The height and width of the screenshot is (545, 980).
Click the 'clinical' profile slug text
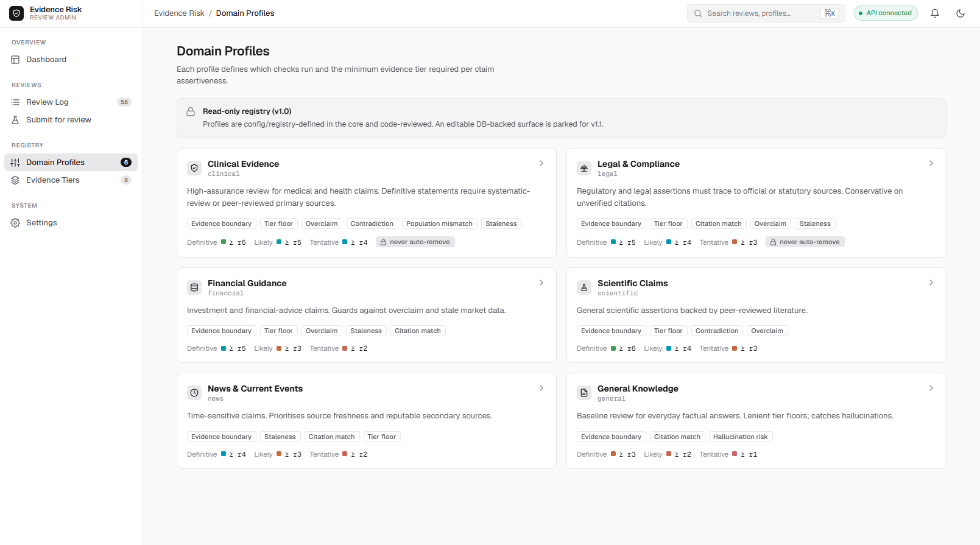pyautogui.click(x=224, y=174)
